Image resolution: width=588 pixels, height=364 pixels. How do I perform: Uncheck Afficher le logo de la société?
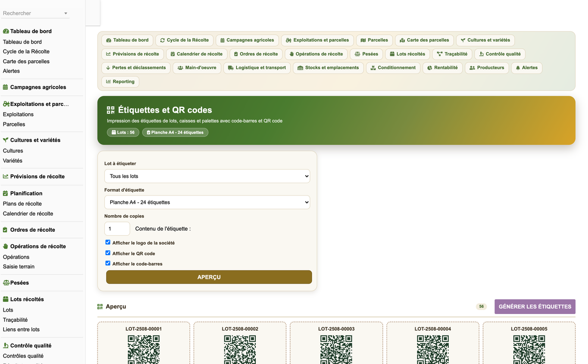tap(108, 243)
